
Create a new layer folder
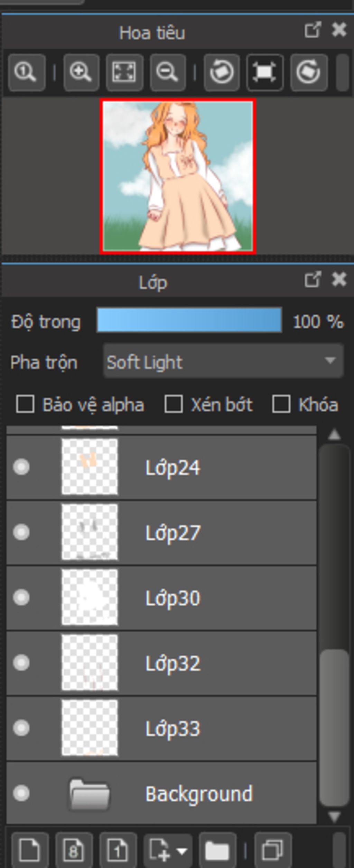(217, 850)
